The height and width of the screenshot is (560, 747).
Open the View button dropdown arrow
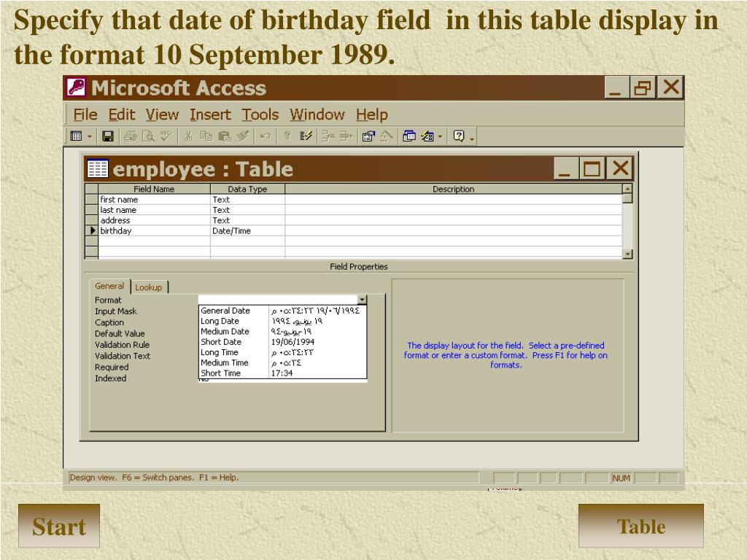tap(89, 136)
